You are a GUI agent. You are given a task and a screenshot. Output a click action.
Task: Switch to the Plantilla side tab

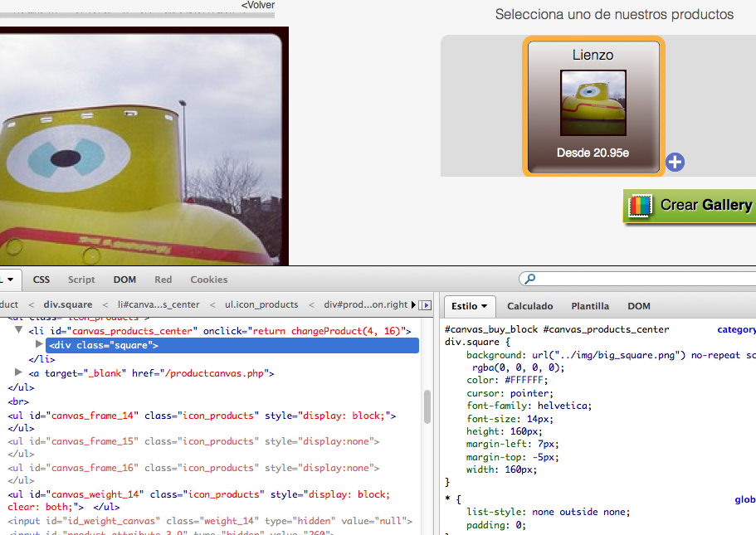click(x=590, y=306)
